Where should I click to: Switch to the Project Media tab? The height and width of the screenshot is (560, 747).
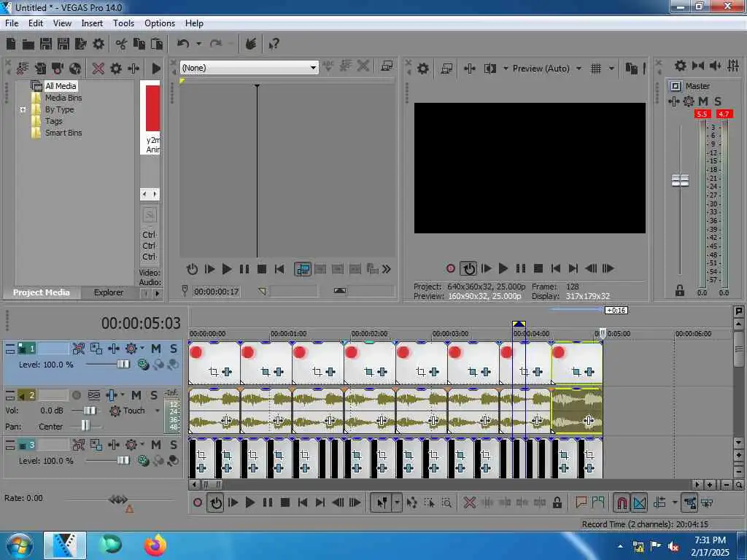pyautogui.click(x=42, y=292)
